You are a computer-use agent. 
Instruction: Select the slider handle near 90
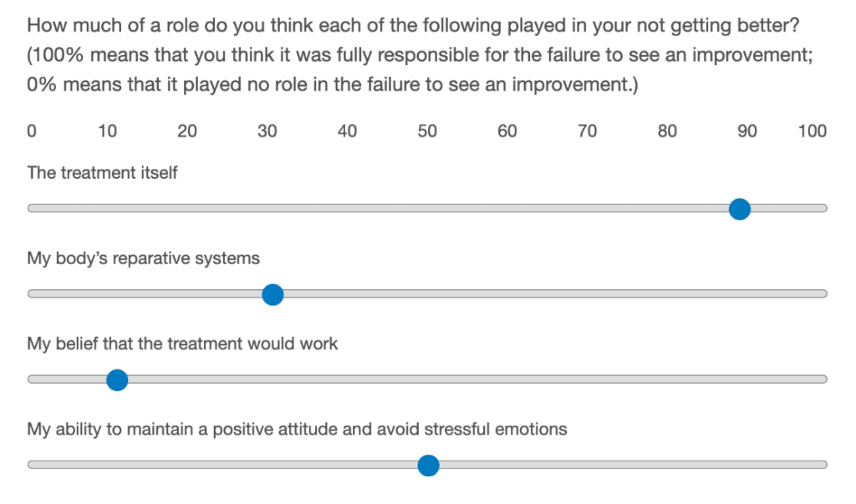pyautogui.click(x=740, y=209)
